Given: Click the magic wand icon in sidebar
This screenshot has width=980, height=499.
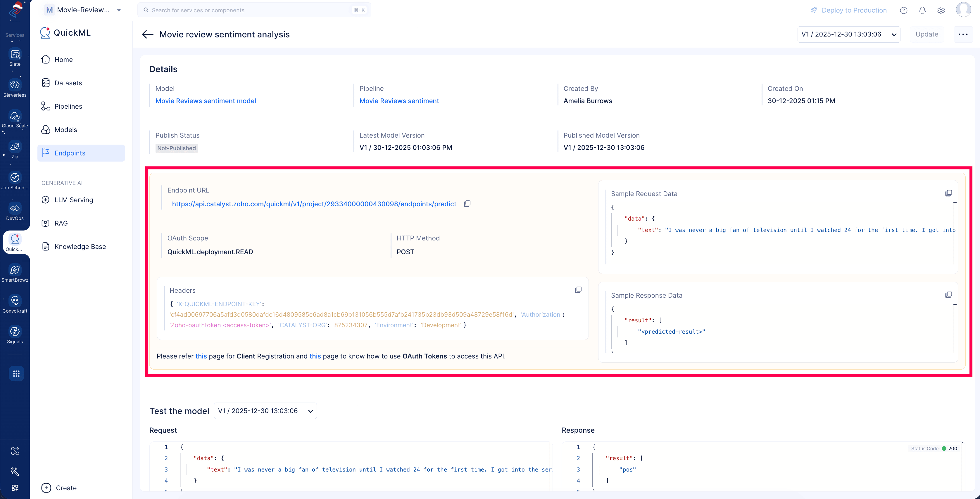Looking at the screenshot, I should [x=15, y=471].
